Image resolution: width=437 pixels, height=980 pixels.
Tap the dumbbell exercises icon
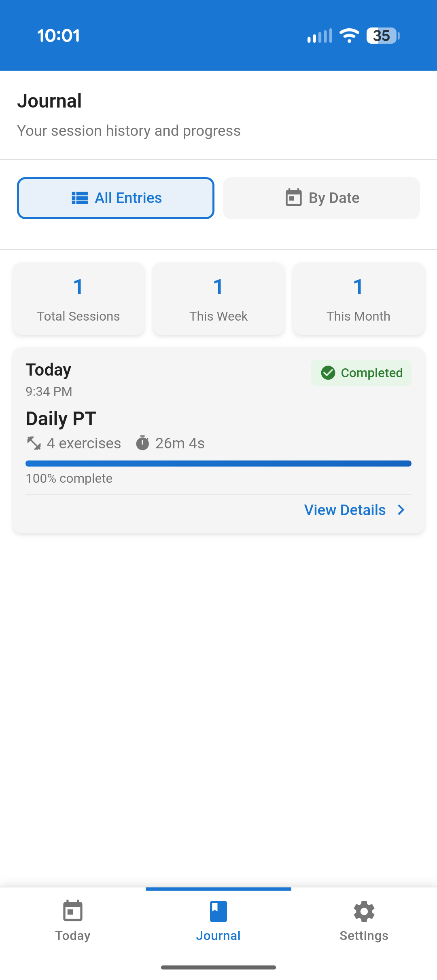[x=34, y=443]
